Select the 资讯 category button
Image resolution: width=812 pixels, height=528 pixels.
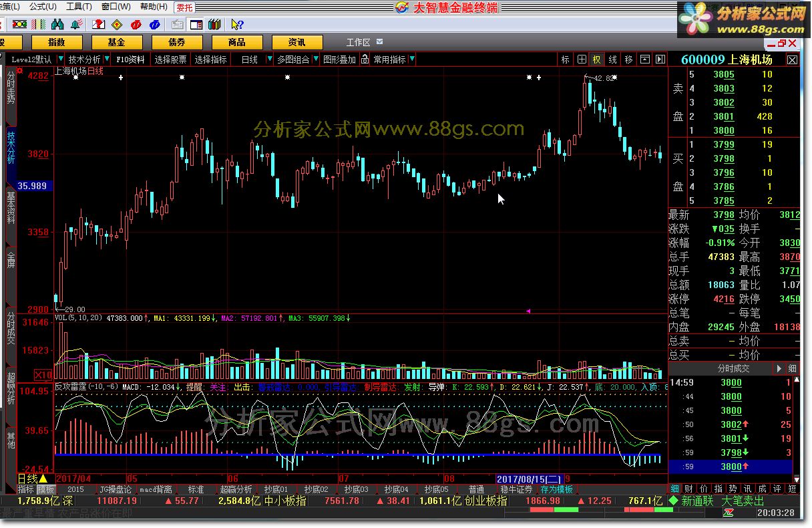(x=297, y=42)
